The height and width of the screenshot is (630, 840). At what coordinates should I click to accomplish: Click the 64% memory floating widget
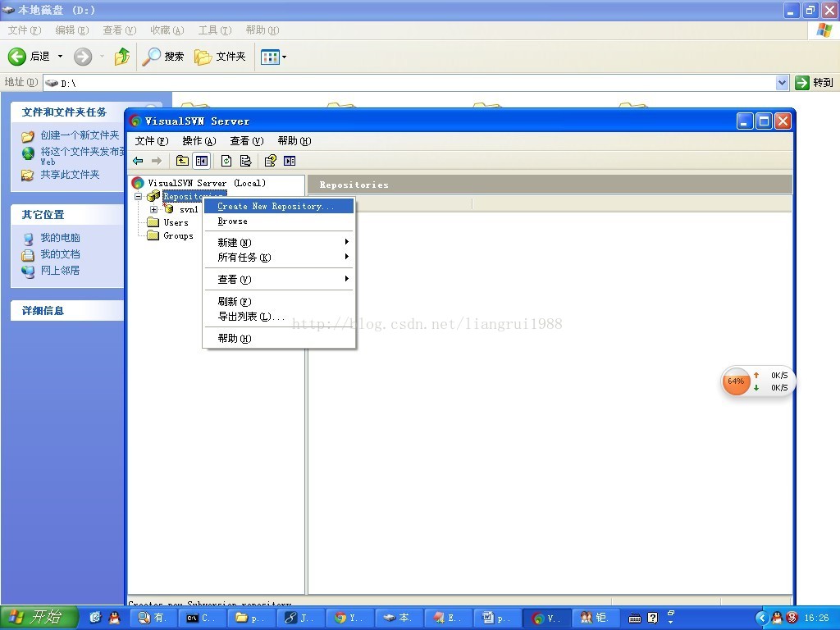(736, 381)
